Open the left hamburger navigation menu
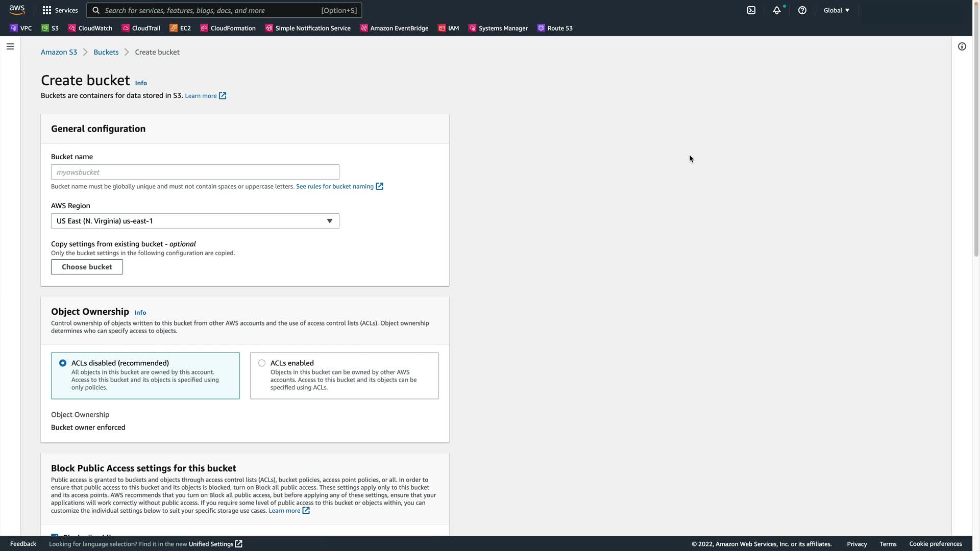Image resolution: width=980 pixels, height=551 pixels. pyautogui.click(x=10, y=46)
